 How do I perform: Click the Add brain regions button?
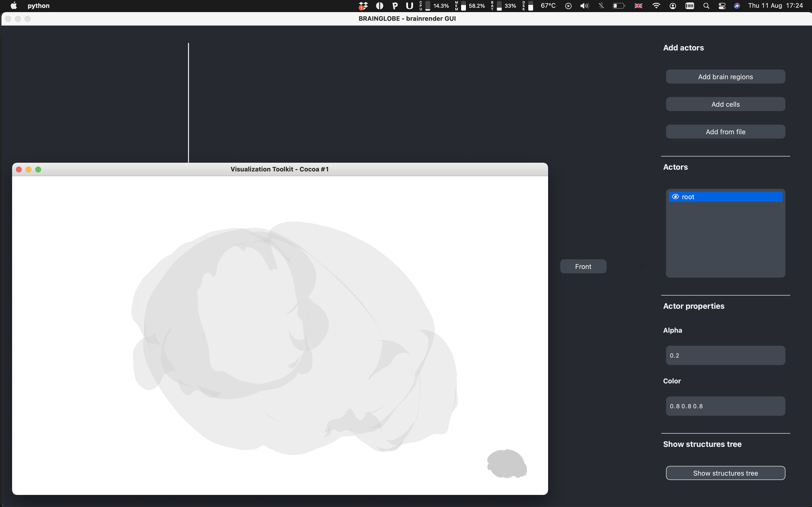725,77
